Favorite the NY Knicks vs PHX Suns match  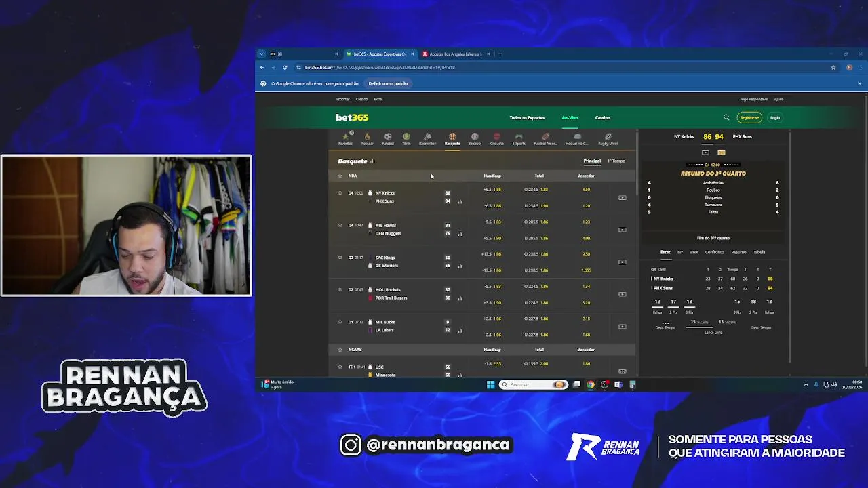(x=340, y=192)
